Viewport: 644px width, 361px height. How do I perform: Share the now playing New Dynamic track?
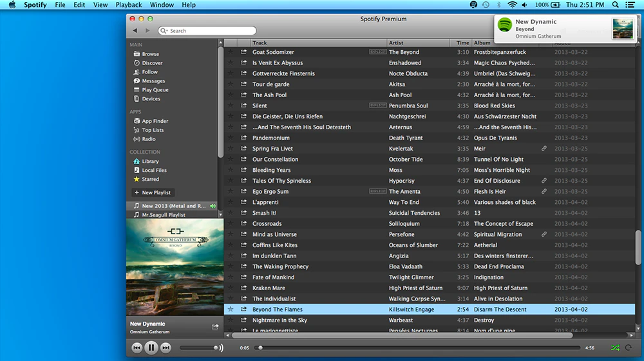pos(215,327)
